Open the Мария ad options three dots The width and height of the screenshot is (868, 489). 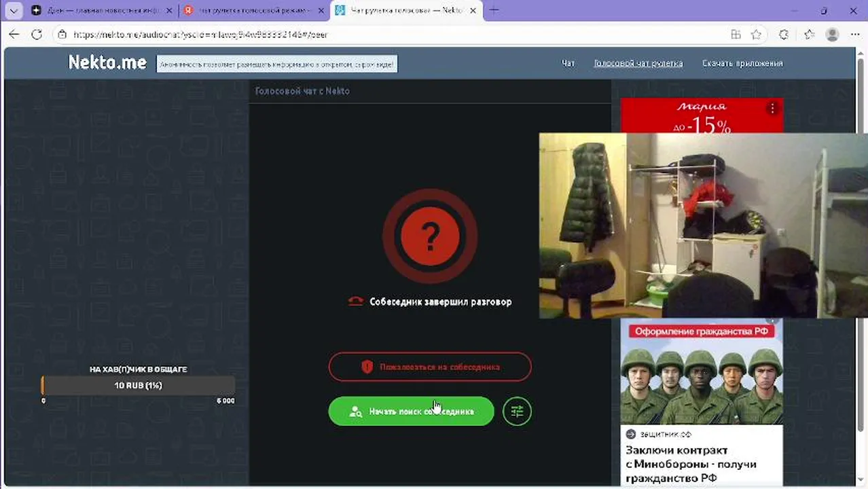772,108
